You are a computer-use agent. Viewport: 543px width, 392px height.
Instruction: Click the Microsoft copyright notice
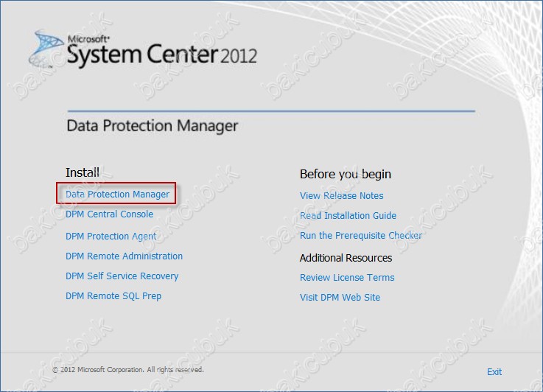(x=127, y=370)
